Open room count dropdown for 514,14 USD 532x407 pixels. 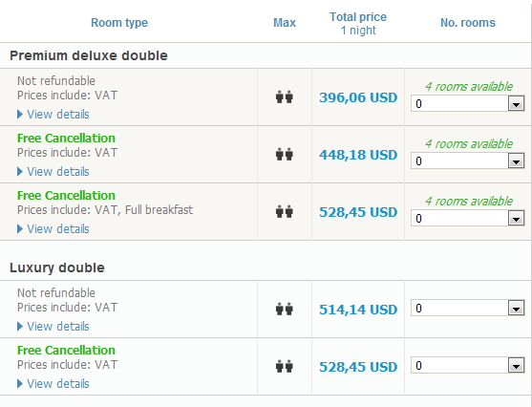[468, 309]
